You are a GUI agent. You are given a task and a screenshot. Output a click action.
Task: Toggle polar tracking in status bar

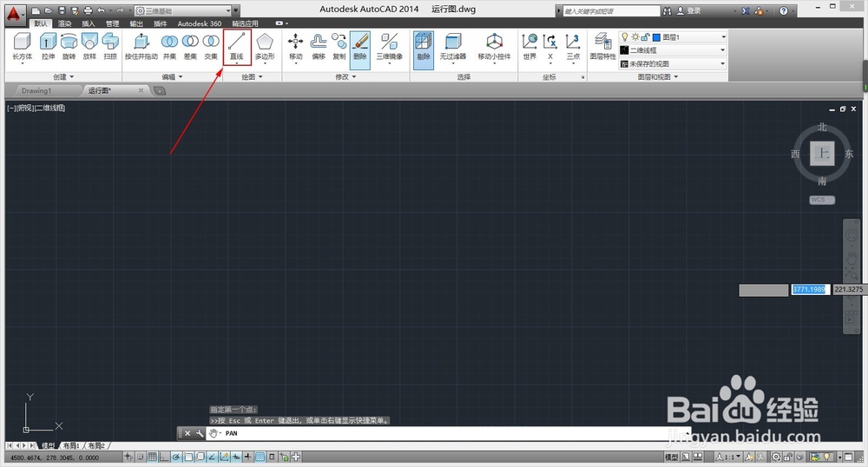click(x=176, y=457)
